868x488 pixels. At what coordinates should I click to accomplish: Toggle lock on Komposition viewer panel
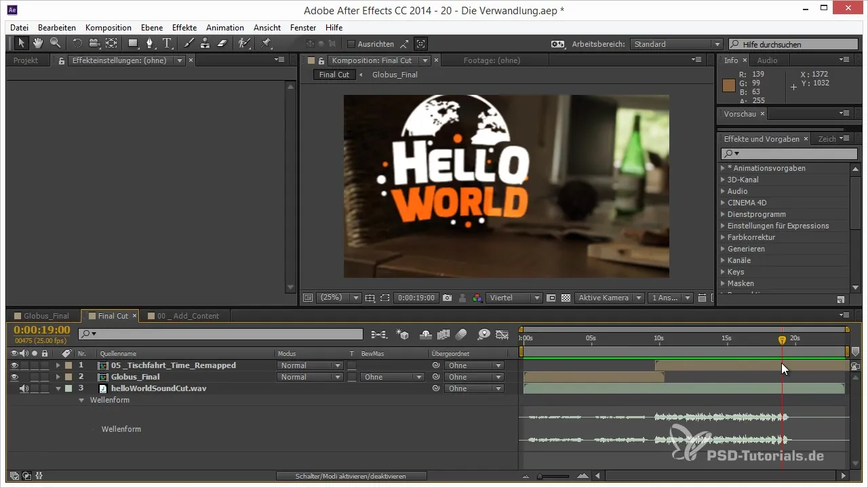point(321,60)
